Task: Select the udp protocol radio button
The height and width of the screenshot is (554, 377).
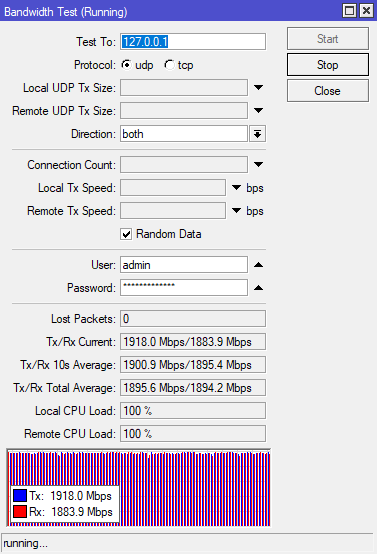Action: (x=126, y=65)
